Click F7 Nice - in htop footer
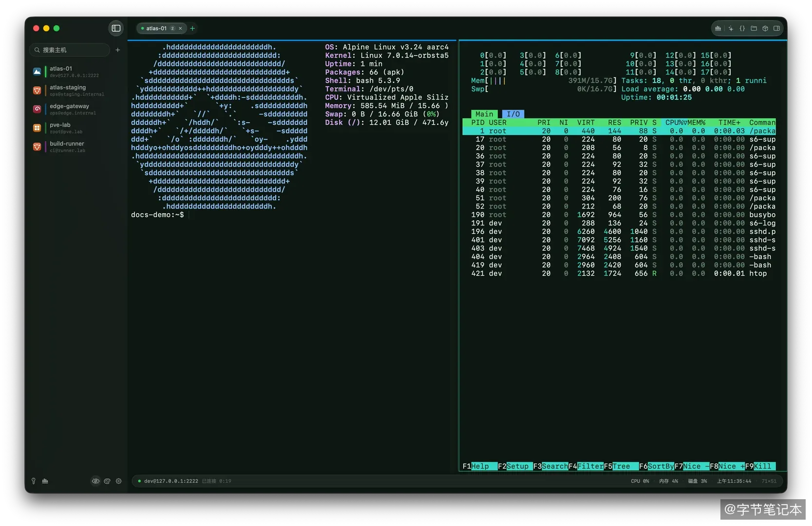The height and width of the screenshot is (526, 812). [x=692, y=466]
